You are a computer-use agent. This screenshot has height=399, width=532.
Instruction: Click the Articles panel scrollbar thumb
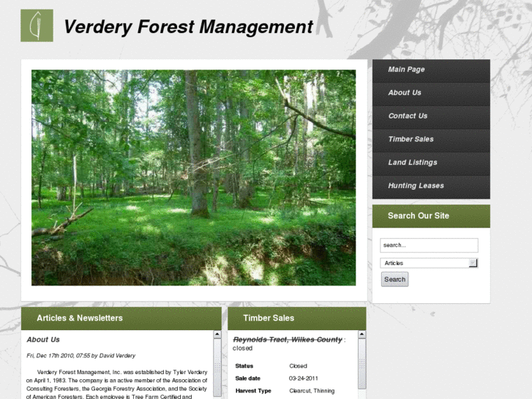tap(217, 367)
